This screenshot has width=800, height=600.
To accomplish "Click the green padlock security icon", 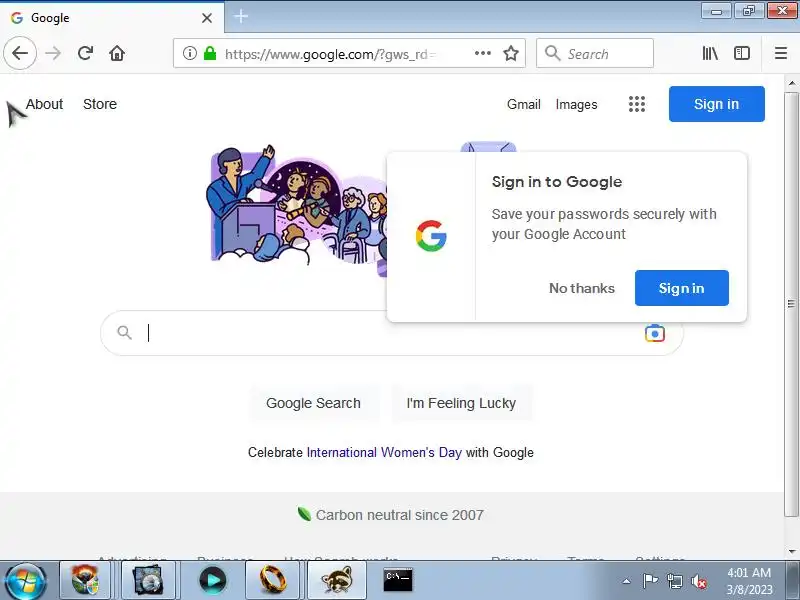I will click(x=210, y=53).
